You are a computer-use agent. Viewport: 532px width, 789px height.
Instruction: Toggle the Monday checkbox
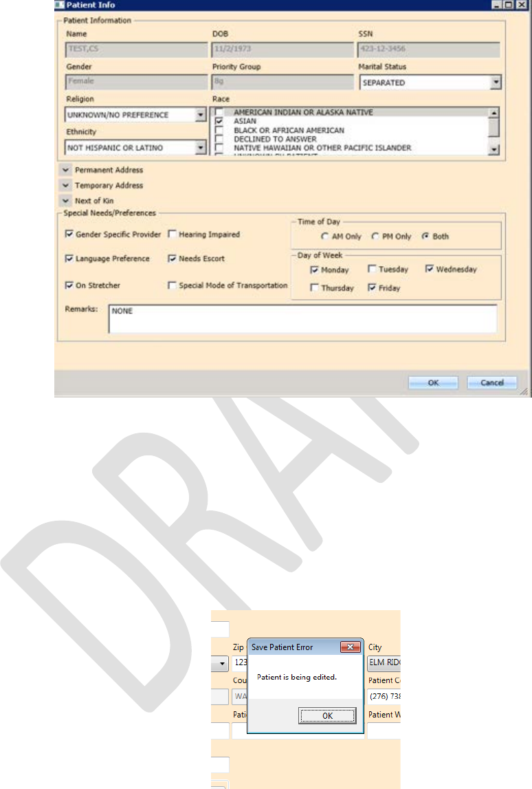(x=314, y=270)
